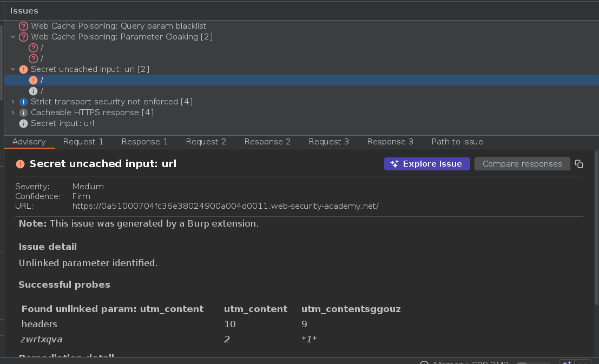Expand Strict transport security not enforced
This screenshot has height=364, width=599.
point(14,102)
